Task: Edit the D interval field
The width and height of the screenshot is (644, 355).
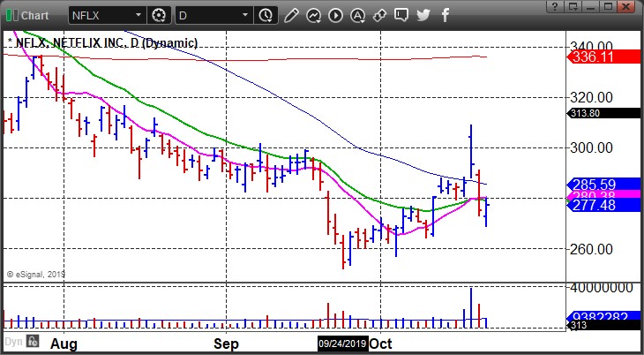Action: point(208,16)
